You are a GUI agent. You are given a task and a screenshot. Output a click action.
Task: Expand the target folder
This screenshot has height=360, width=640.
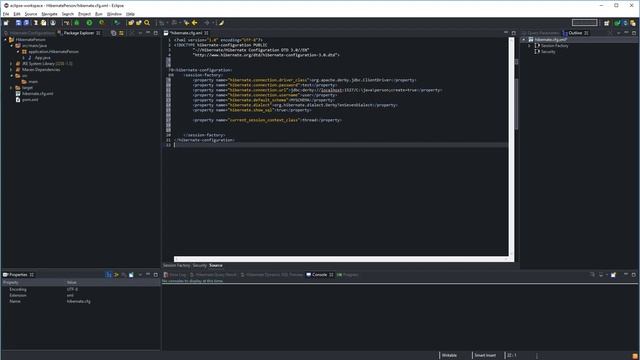[x=11, y=88]
